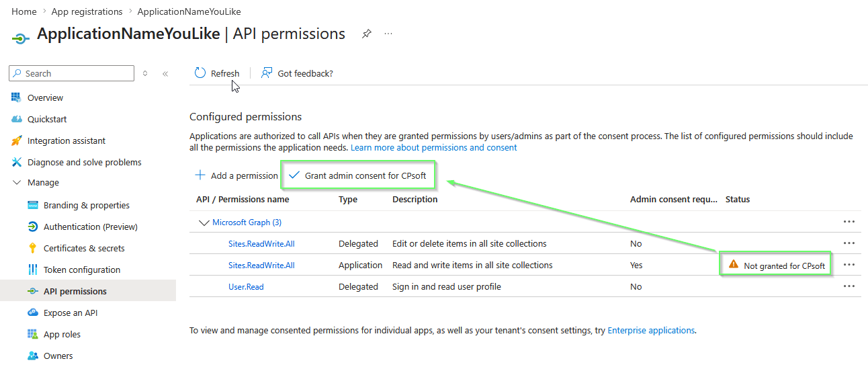The width and height of the screenshot is (868, 369).
Task: Click the Certificates & secrets key icon
Action: tap(32, 248)
